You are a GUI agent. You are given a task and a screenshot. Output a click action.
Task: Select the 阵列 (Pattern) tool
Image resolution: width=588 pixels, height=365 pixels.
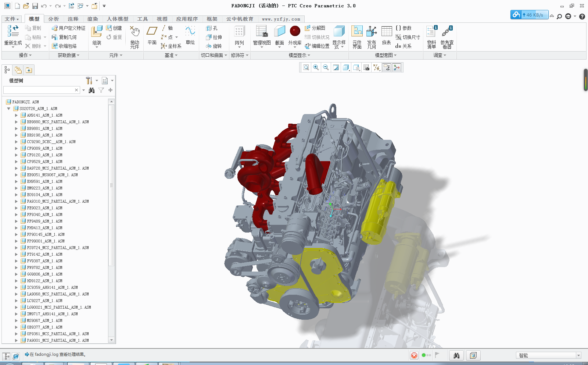point(239,35)
